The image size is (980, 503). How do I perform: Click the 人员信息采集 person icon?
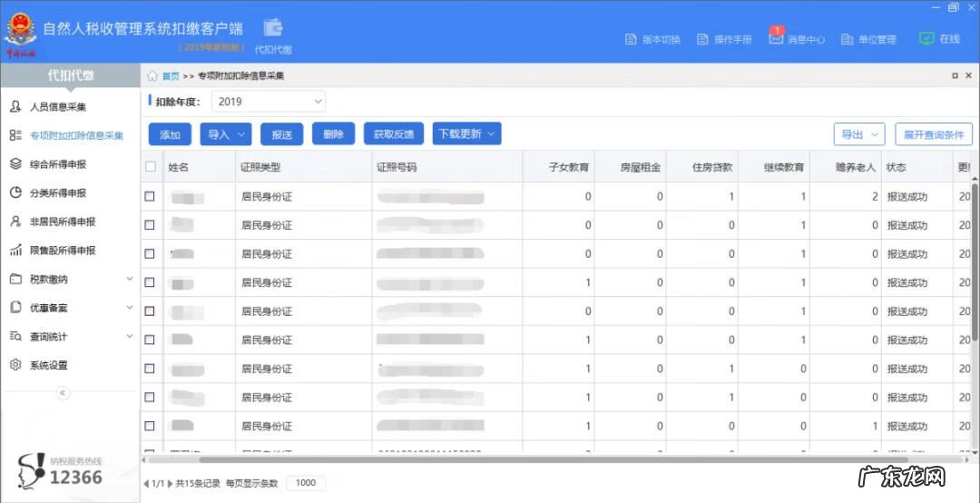pyautogui.click(x=15, y=106)
